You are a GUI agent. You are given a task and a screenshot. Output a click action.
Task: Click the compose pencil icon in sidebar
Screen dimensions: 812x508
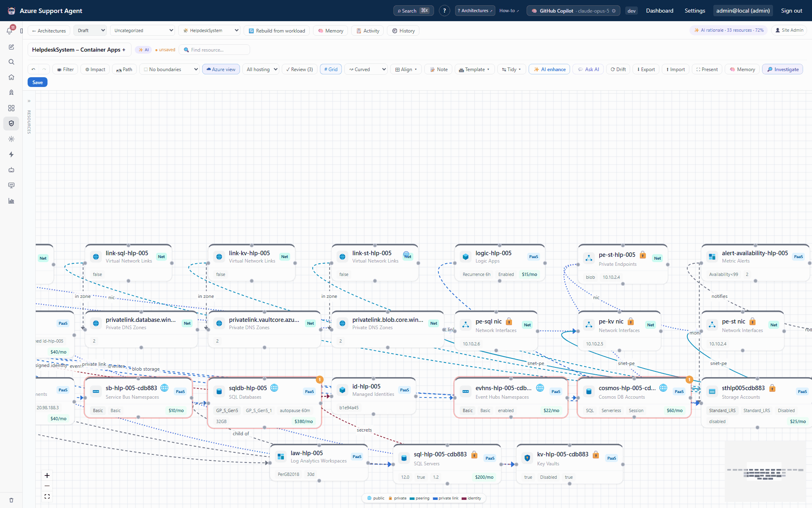[11, 47]
